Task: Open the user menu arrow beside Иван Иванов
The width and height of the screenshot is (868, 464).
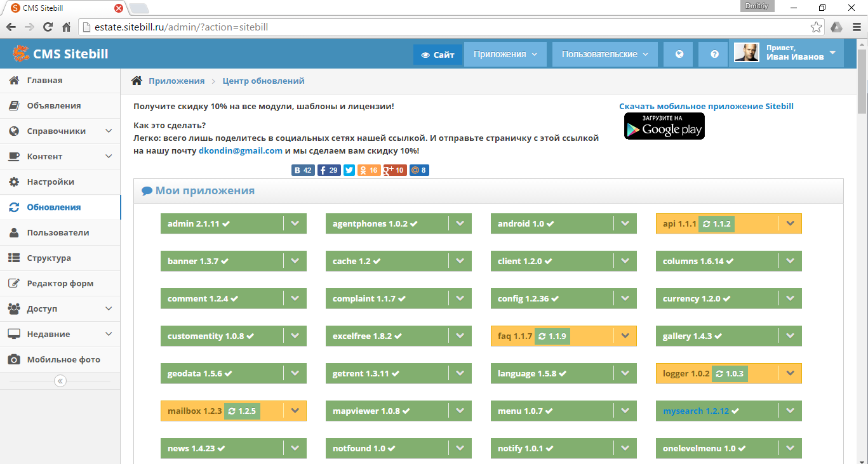Action: coord(832,53)
